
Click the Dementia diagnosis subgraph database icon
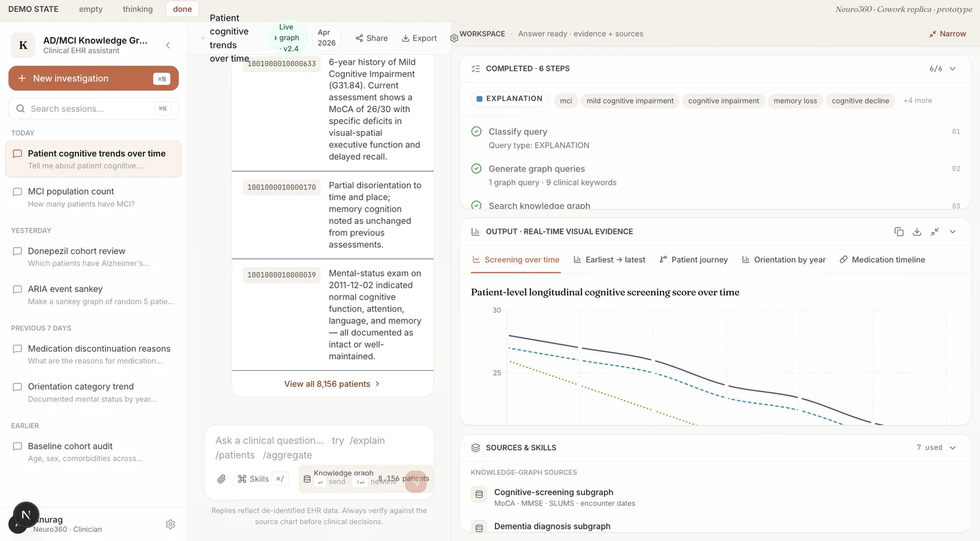click(479, 528)
